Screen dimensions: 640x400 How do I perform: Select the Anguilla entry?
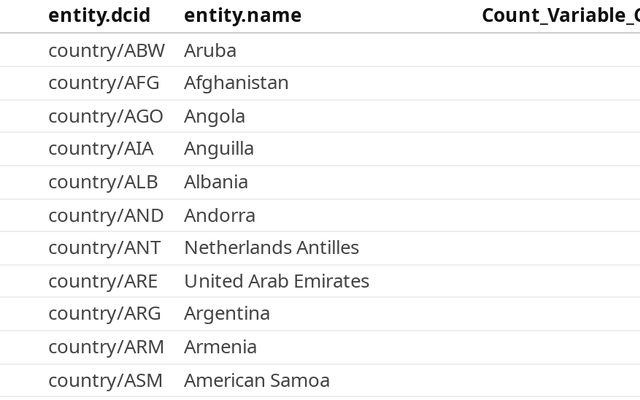click(219, 149)
